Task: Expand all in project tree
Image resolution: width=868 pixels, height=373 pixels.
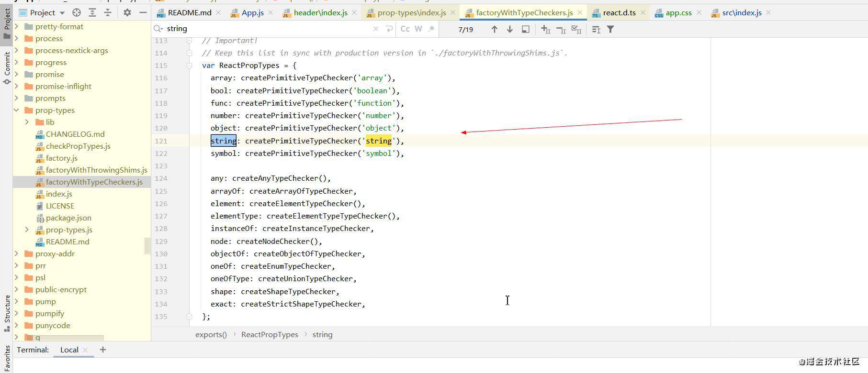Action: [x=92, y=13]
